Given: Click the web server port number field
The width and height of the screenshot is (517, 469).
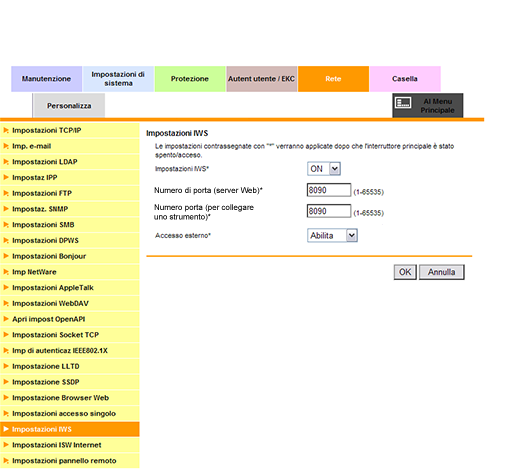Looking at the screenshot, I should pyautogui.click(x=329, y=190).
